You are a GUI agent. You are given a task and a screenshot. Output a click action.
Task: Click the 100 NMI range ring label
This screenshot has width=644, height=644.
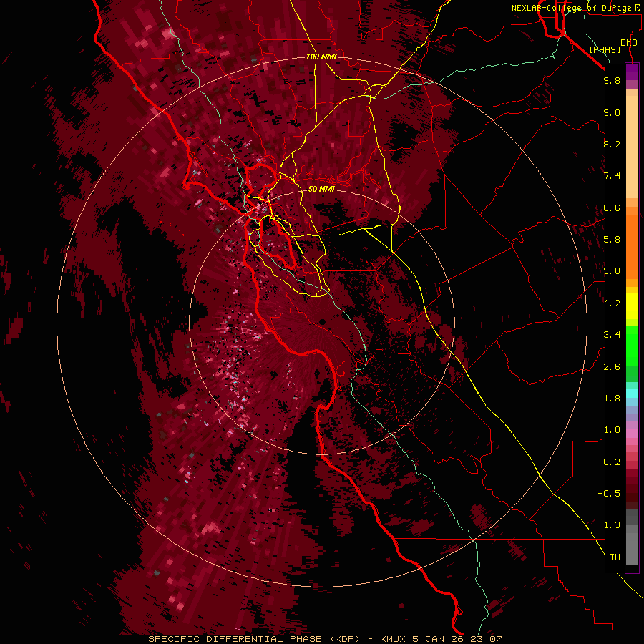coord(321,57)
